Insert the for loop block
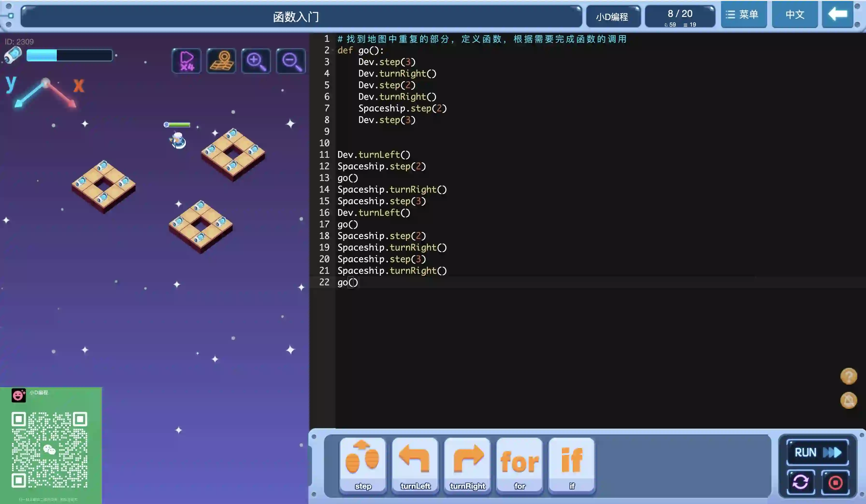 [519, 464]
